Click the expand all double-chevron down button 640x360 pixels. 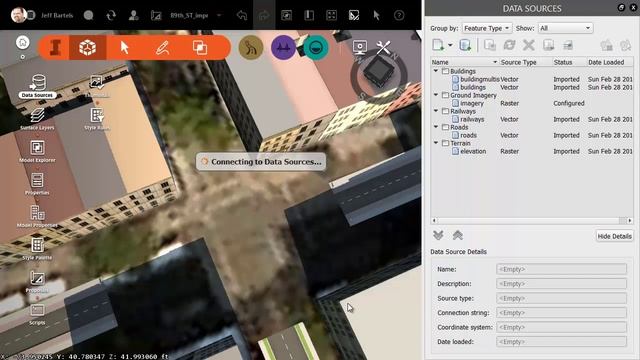tap(438, 235)
